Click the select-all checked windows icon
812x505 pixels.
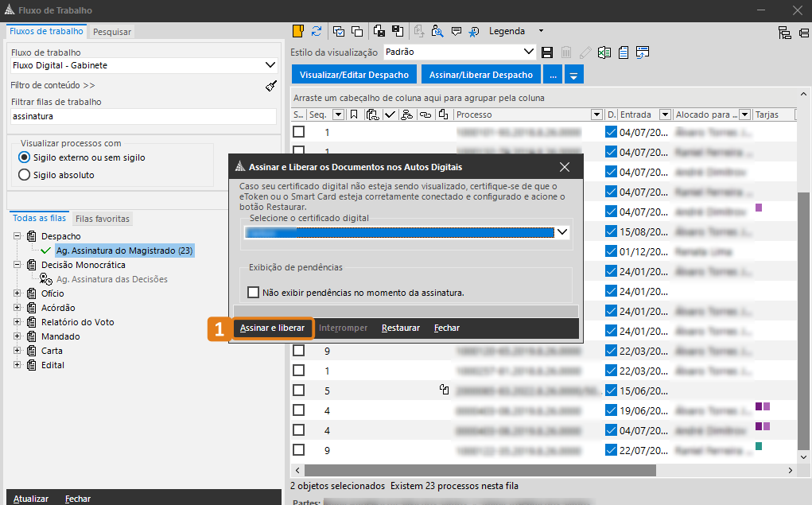click(x=339, y=31)
